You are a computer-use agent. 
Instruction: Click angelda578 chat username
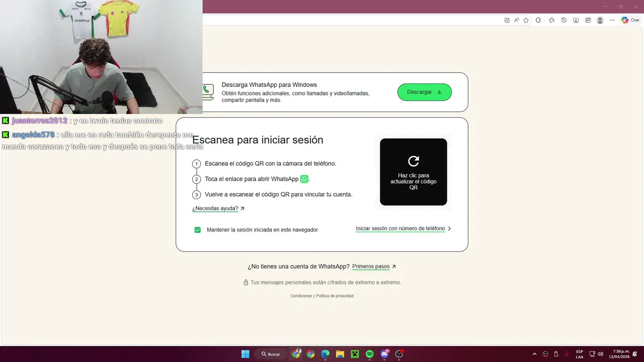33,135
